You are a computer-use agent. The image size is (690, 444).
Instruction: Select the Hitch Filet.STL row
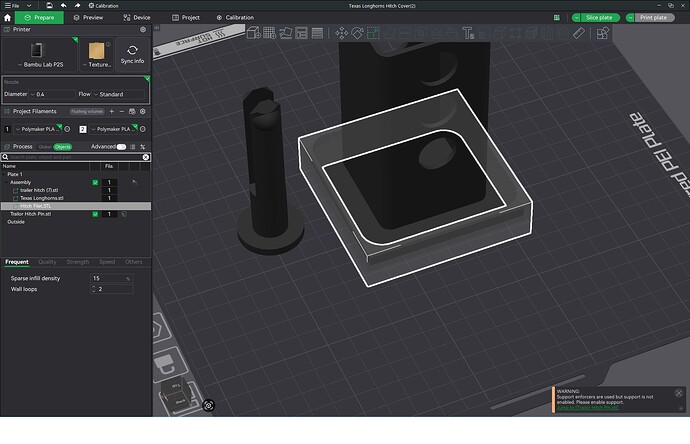pos(76,206)
